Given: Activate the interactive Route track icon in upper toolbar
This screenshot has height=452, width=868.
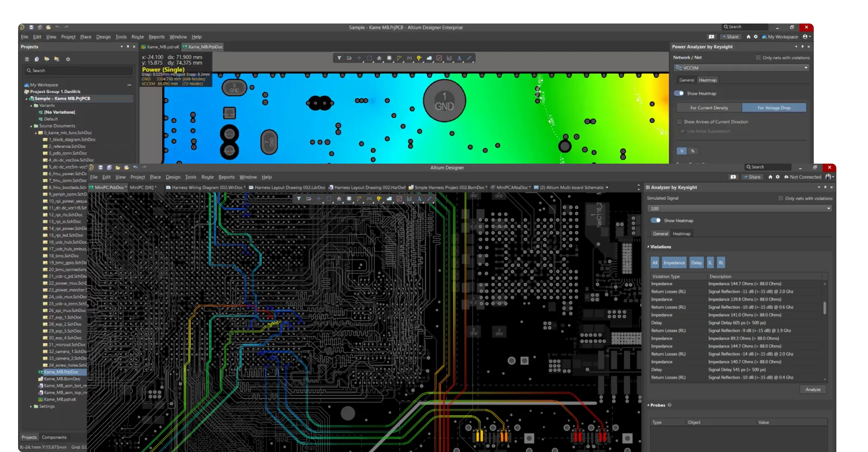Looking at the screenshot, I should click(x=399, y=58).
